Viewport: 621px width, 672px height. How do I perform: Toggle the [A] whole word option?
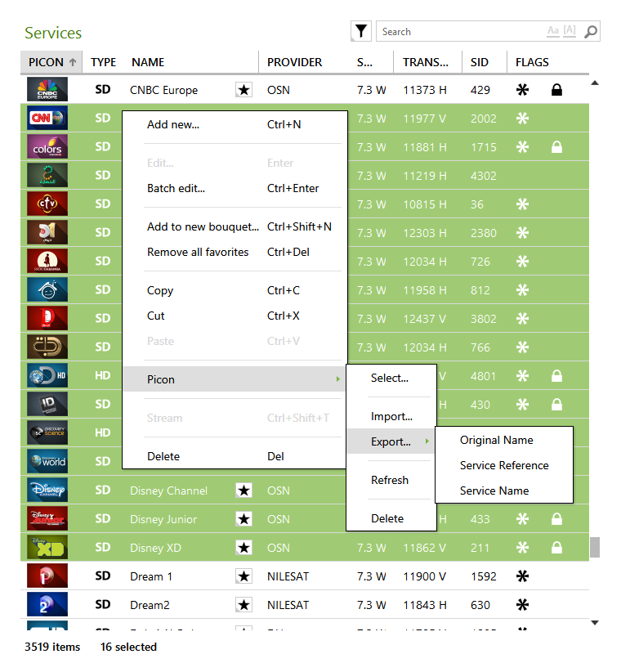pyautogui.click(x=570, y=31)
